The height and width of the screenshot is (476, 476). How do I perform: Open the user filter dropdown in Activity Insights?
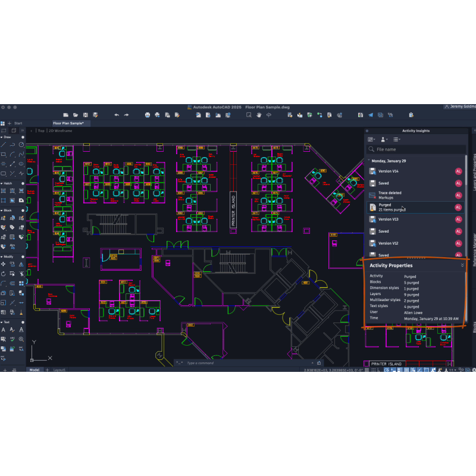coord(384,139)
